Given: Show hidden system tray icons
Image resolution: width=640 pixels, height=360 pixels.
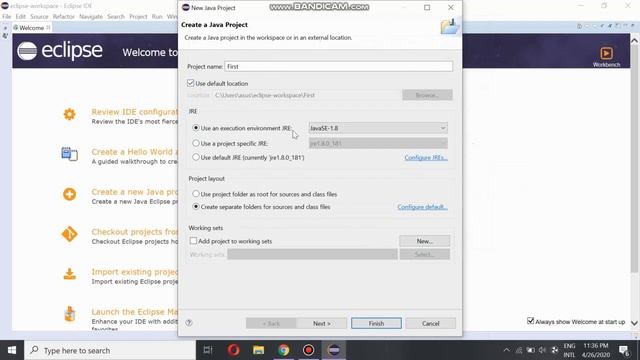Looking at the screenshot, I should 507,350.
